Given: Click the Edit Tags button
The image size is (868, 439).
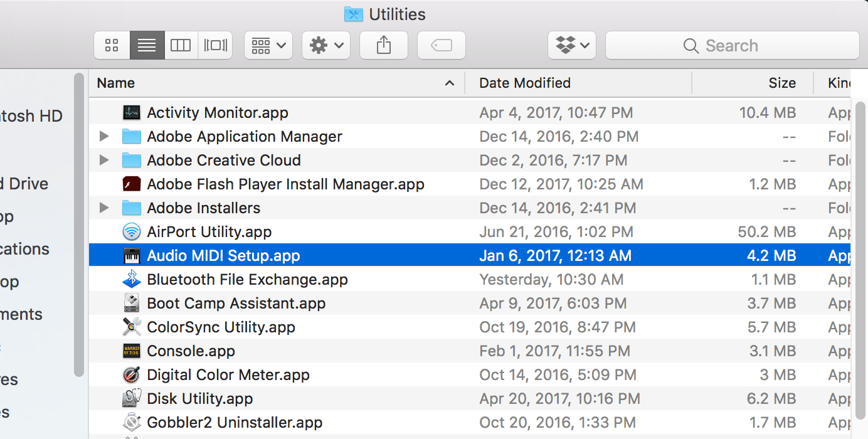Looking at the screenshot, I should tap(442, 45).
